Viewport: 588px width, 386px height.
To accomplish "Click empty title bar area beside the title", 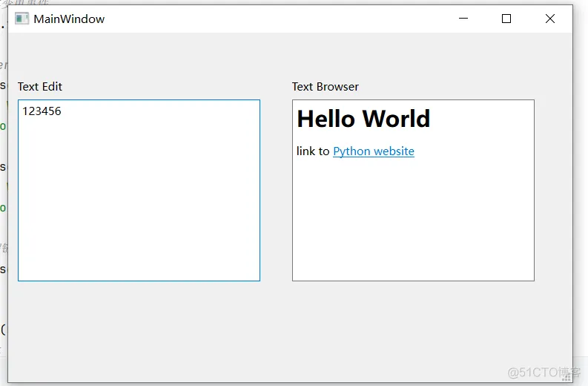I will pos(282,19).
